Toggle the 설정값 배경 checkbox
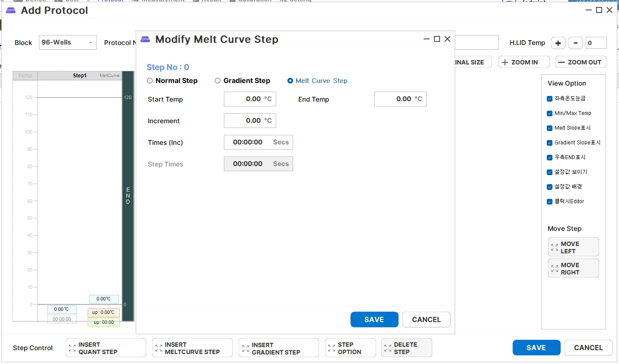 (x=550, y=187)
